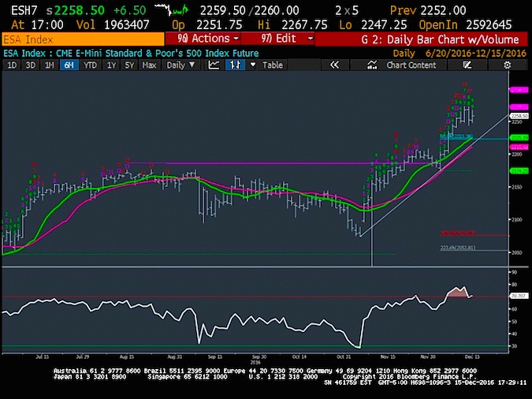This screenshot has width=532, height=399.
Task: Switch chart range to YTD
Action: coord(91,65)
